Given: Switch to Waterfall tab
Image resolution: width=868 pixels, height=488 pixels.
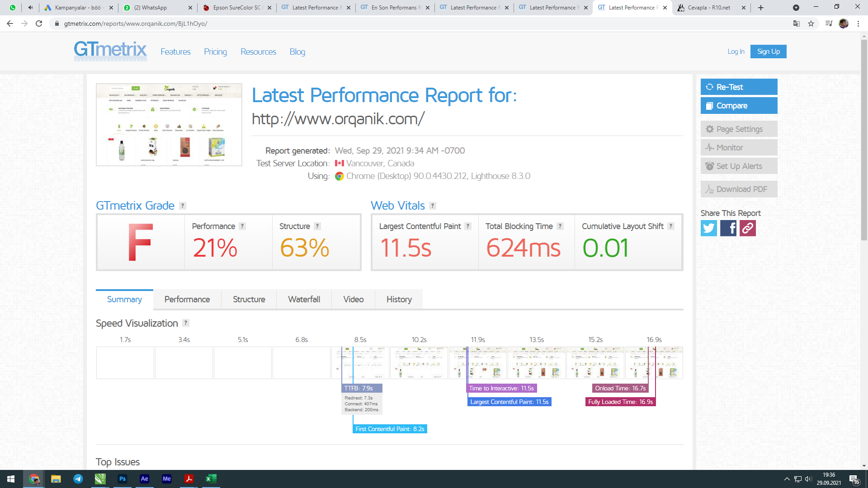Looking at the screenshot, I should 304,299.
